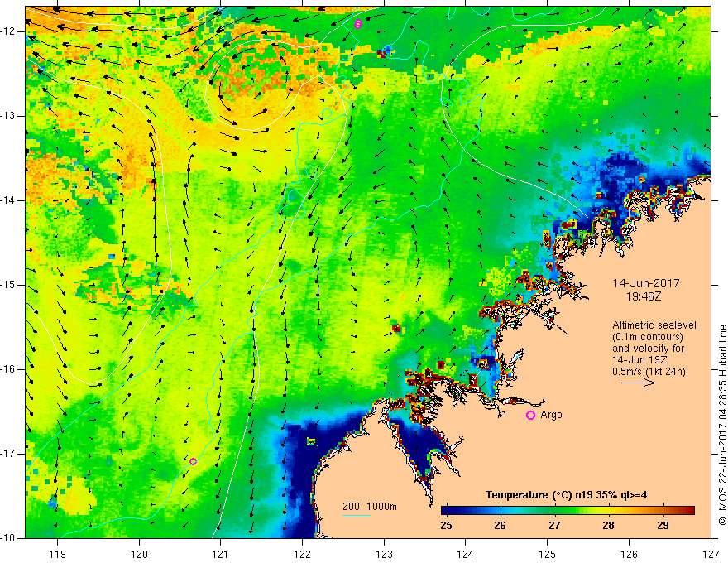Click the '14-Jun-2017' date text
Screen dimensions: 728x563
(x=646, y=283)
